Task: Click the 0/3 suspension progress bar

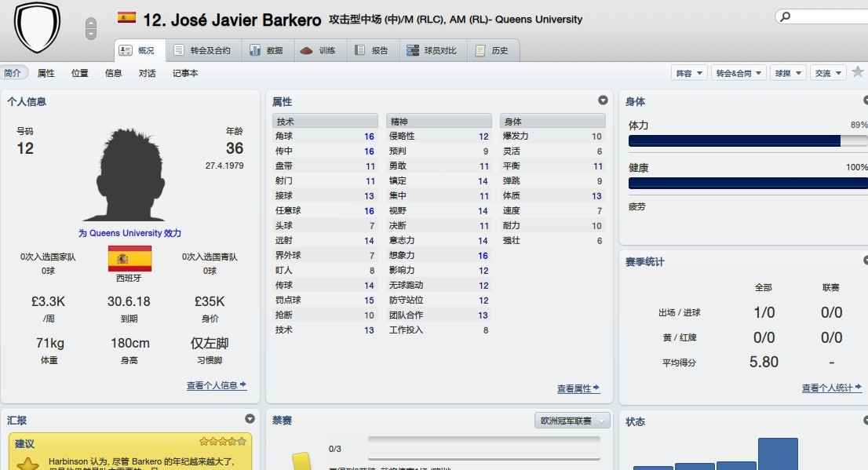Action: pos(483,448)
